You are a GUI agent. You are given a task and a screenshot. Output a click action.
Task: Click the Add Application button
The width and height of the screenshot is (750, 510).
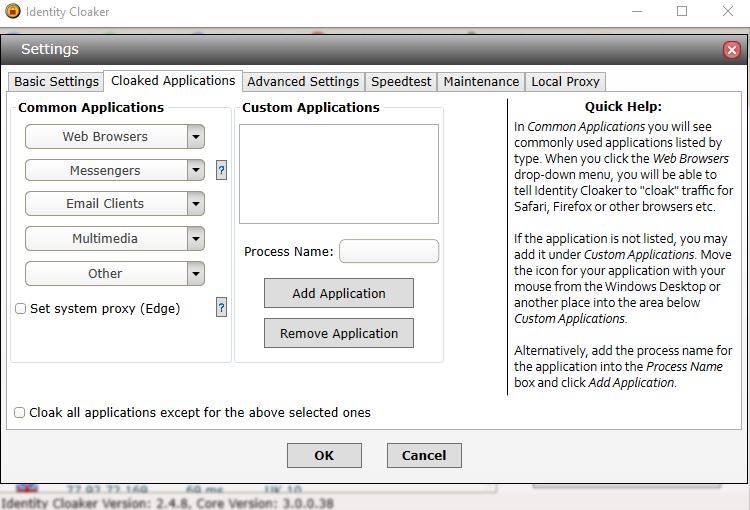[339, 293]
